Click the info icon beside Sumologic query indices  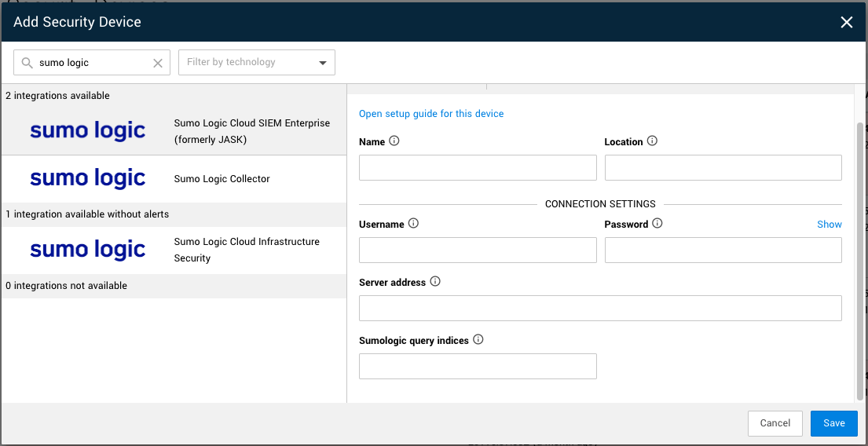tap(478, 340)
